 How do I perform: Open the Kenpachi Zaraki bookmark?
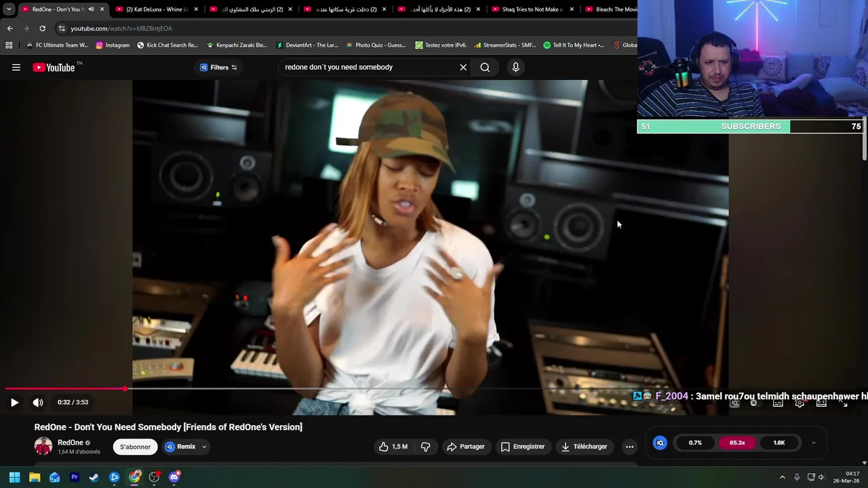[x=237, y=45]
